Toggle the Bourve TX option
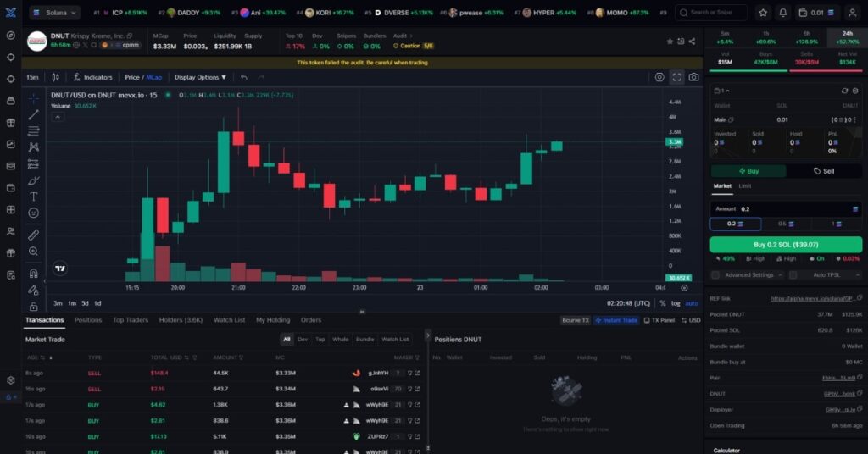 (x=576, y=320)
